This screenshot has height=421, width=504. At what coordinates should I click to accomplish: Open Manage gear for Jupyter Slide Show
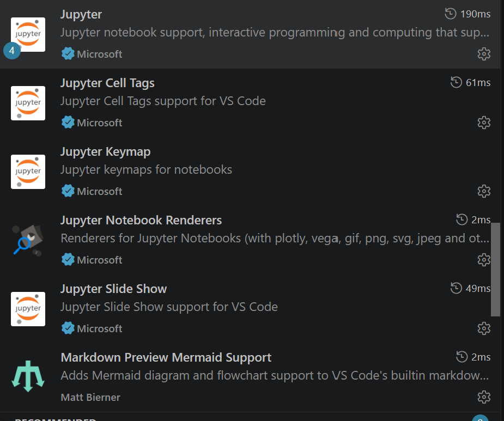pos(484,328)
